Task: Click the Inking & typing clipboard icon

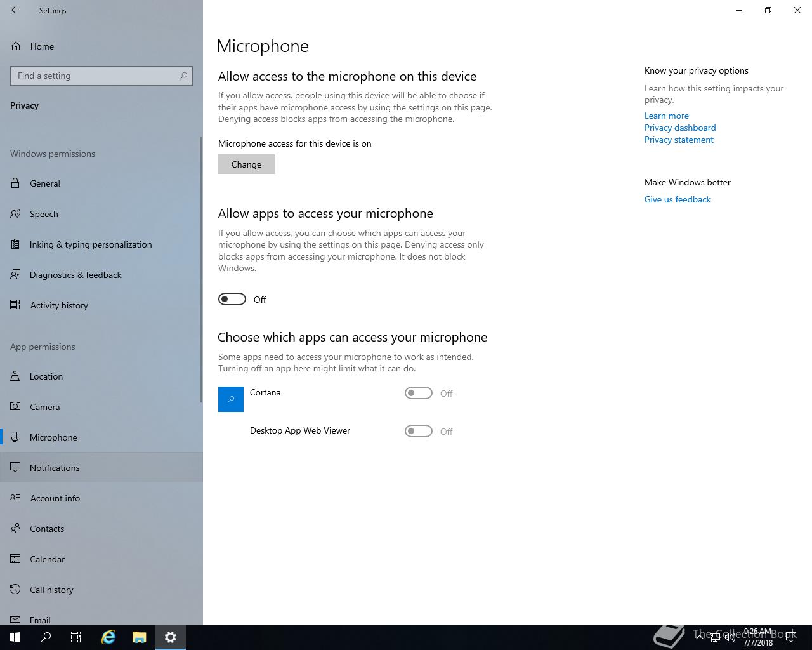Action: pos(16,244)
